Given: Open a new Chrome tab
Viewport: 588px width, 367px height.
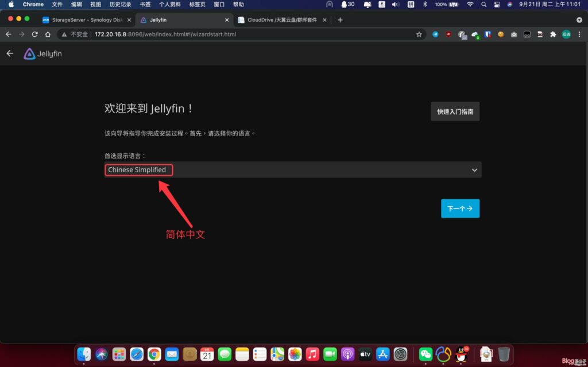Looking at the screenshot, I should (340, 20).
